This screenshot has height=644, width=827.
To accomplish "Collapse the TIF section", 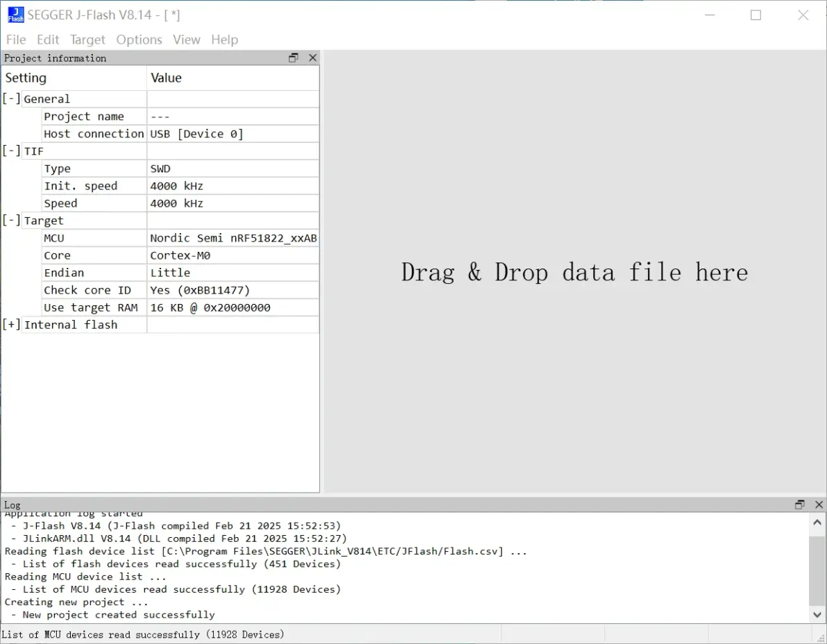I will click(x=12, y=151).
